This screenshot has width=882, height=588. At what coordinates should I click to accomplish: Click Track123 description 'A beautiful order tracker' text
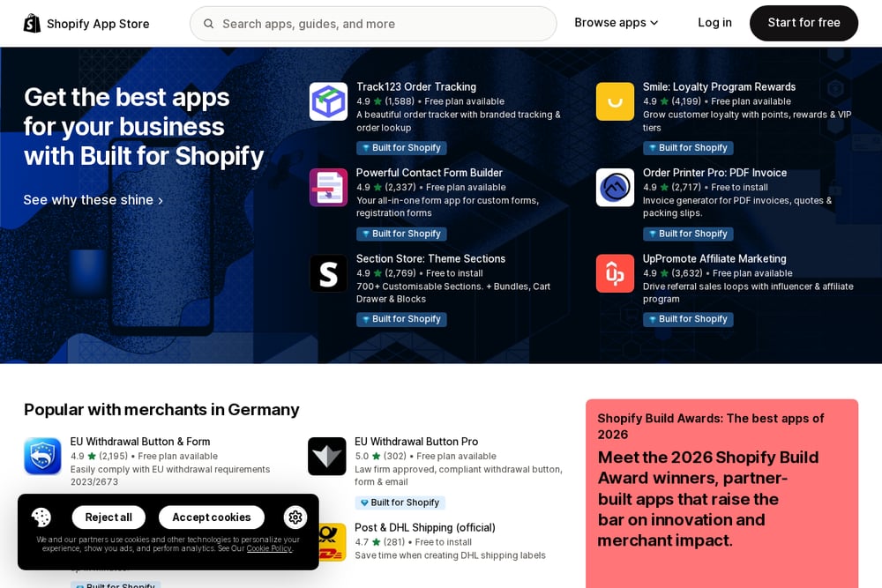tap(459, 122)
